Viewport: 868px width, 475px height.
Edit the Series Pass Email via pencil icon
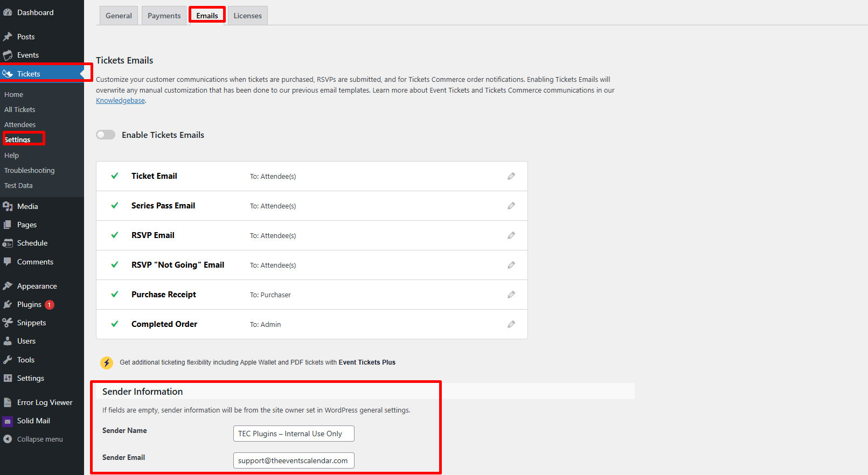point(511,206)
